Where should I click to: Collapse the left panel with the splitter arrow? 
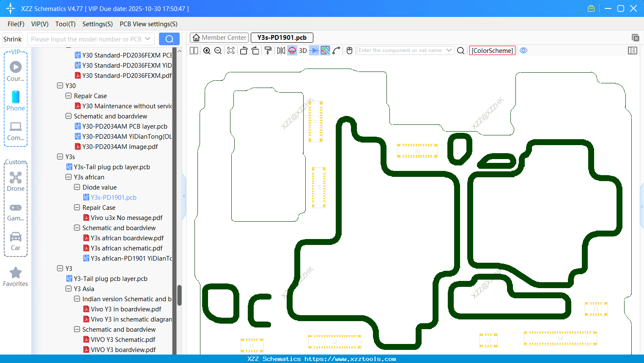184,195
